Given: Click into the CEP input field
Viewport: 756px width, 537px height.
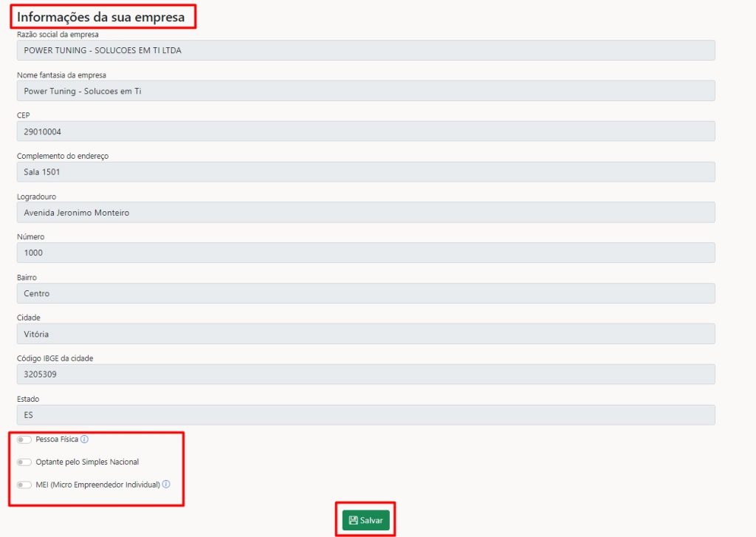Looking at the screenshot, I should coord(365,131).
